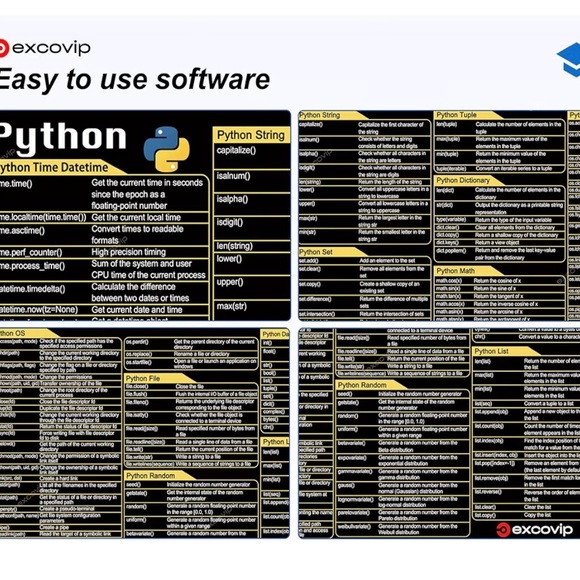The image size is (580, 580).
Task: Click the time.process_time() function cell
Action: point(33,266)
